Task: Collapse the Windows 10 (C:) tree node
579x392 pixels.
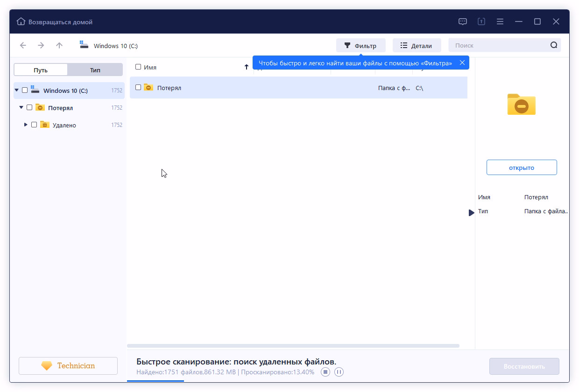Action: pyautogui.click(x=17, y=90)
